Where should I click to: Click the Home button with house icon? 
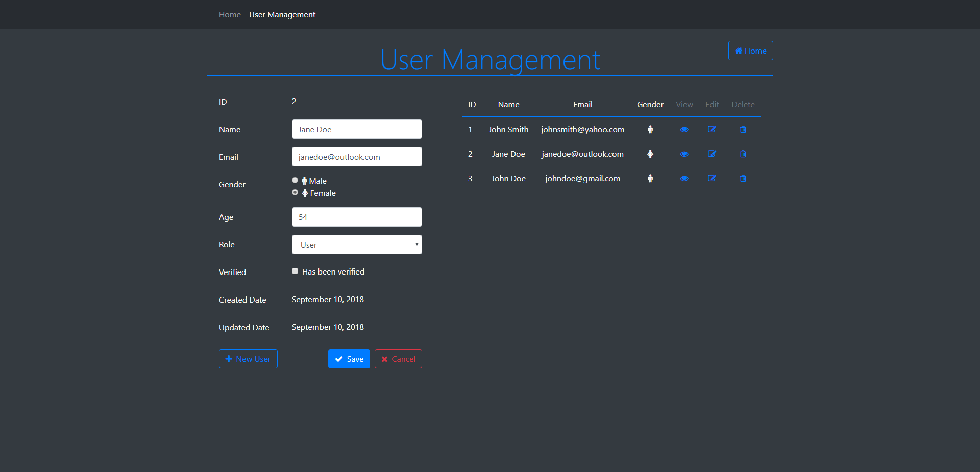point(750,51)
